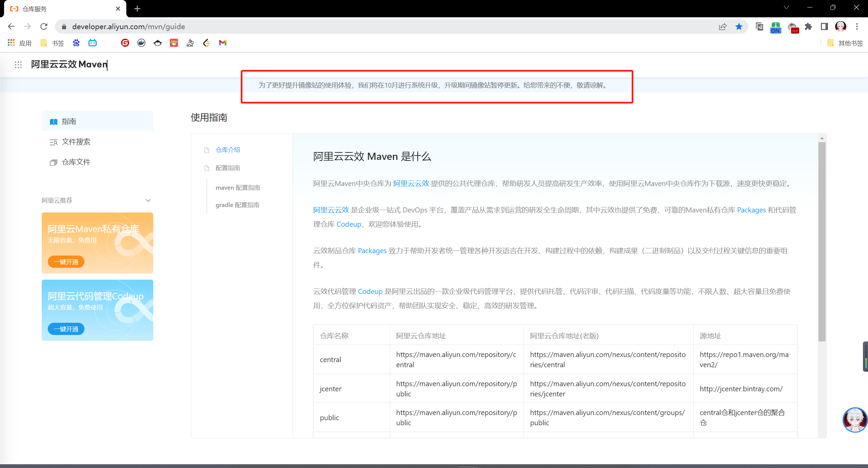Click the bookmark star in address bar
This screenshot has width=868, height=468.
[739, 26]
